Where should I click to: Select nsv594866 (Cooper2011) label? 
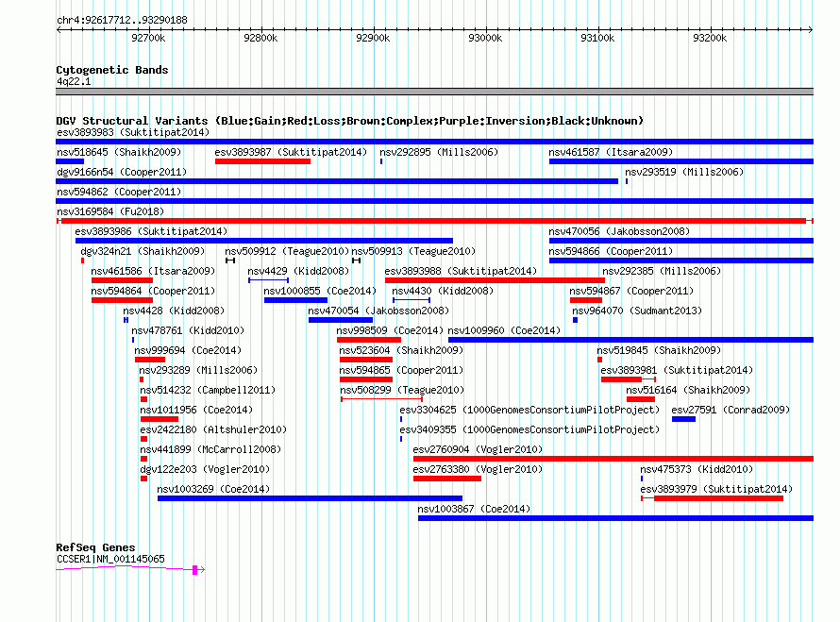(x=611, y=251)
